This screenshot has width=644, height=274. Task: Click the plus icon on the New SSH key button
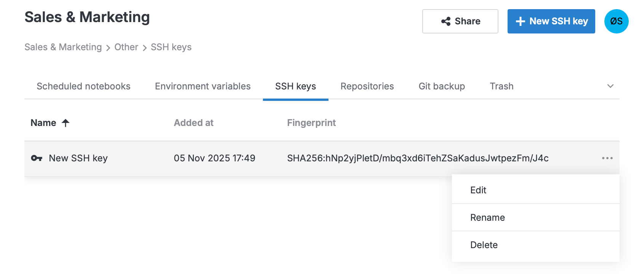(x=521, y=21)
